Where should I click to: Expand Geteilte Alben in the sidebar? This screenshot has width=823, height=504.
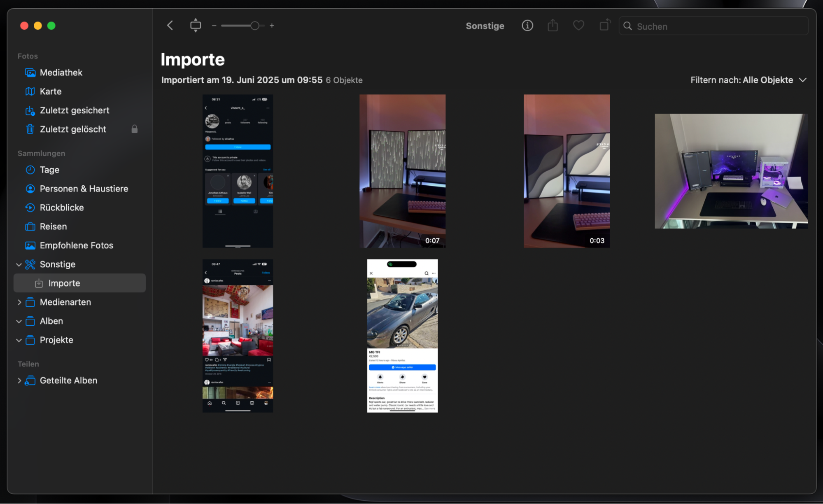19,380
